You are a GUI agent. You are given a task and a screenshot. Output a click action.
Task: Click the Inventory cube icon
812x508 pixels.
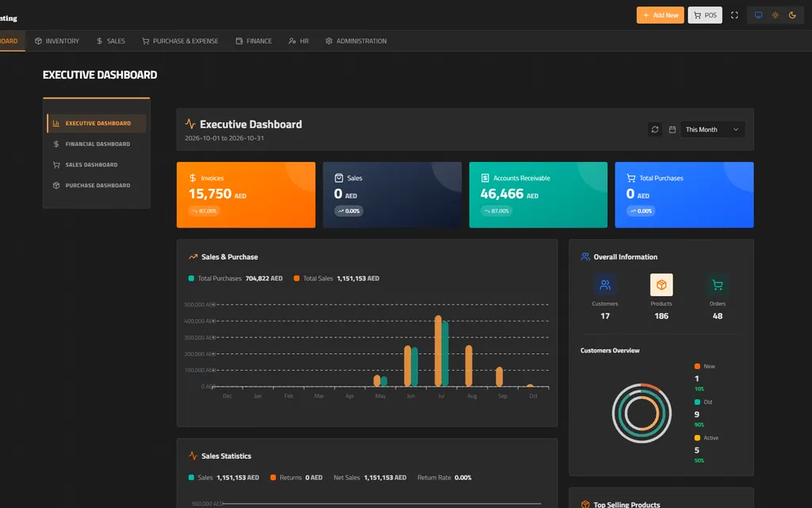click(38, 41)
